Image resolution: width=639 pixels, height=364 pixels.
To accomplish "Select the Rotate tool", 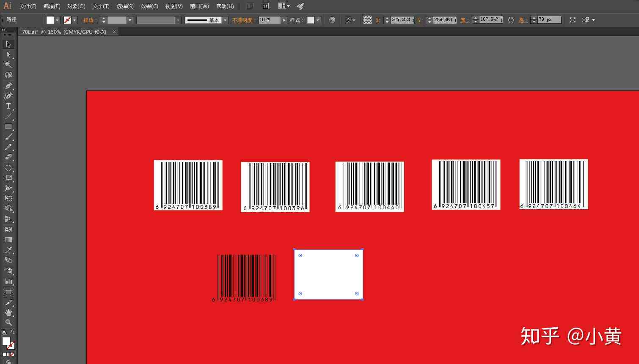I will [x=8, y=168].
